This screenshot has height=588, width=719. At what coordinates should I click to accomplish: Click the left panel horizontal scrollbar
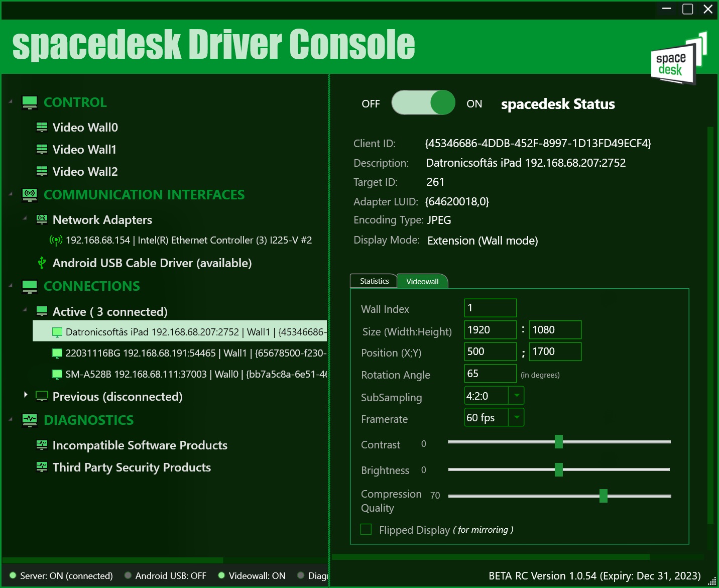tap(112, 560)
